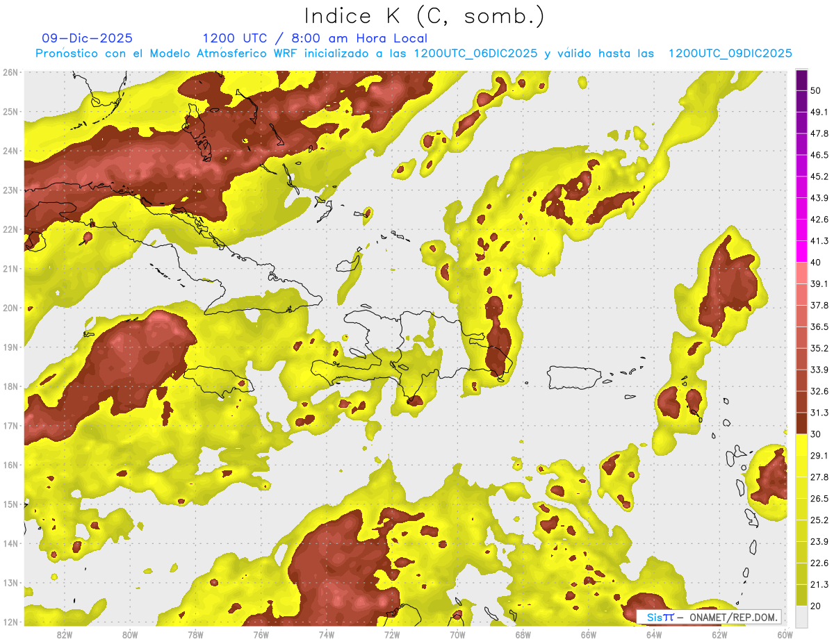
Task: Click the "64W" longitude label
Action: tap(654, 634)
